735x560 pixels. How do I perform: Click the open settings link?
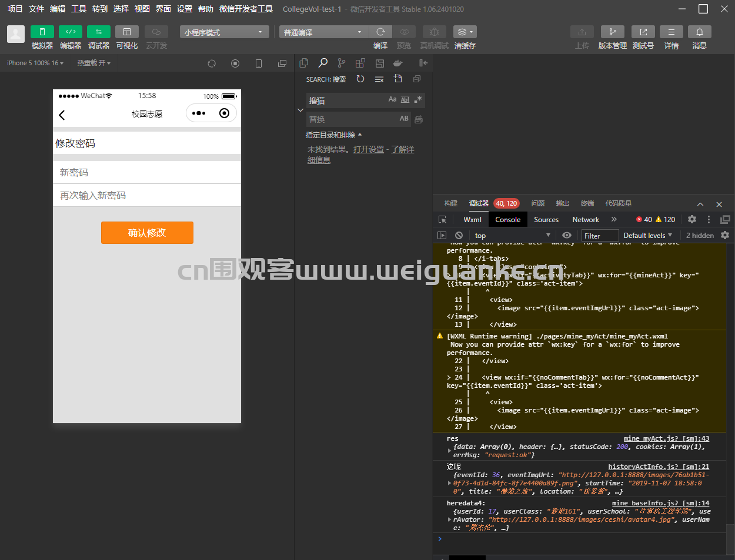click(369, 149)
